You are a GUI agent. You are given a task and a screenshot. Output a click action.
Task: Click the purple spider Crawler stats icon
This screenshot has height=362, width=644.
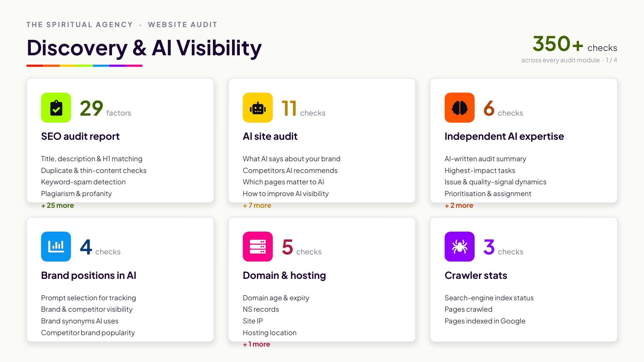tap(460, 247)
